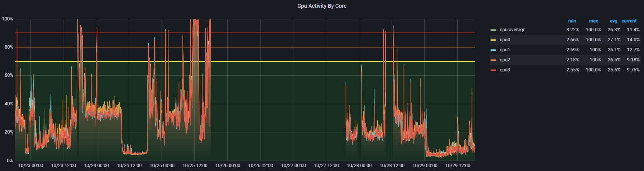Click the 10/23 00:00 time axis label
644x171 pixels.
tap(31, 166)
